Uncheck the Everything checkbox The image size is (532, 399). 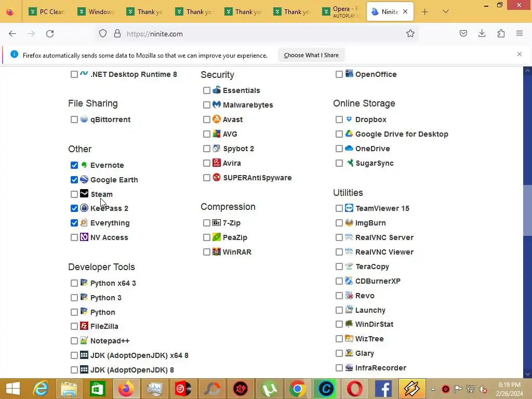click(74, 223)
